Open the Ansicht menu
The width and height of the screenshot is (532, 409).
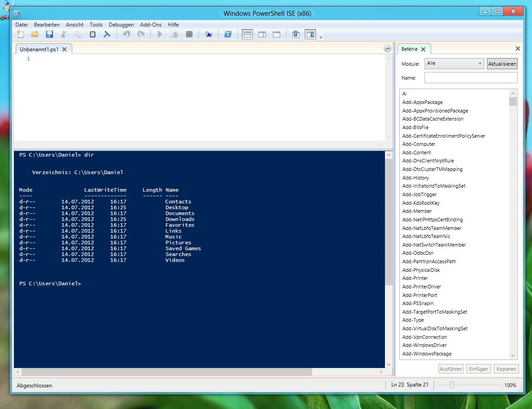(75, 24)
